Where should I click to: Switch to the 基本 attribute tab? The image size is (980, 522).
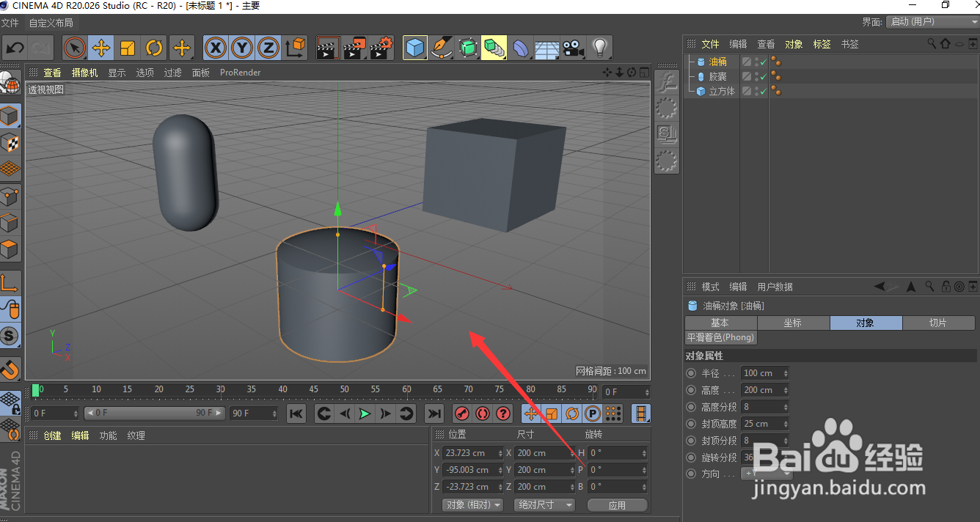[720, 323]
